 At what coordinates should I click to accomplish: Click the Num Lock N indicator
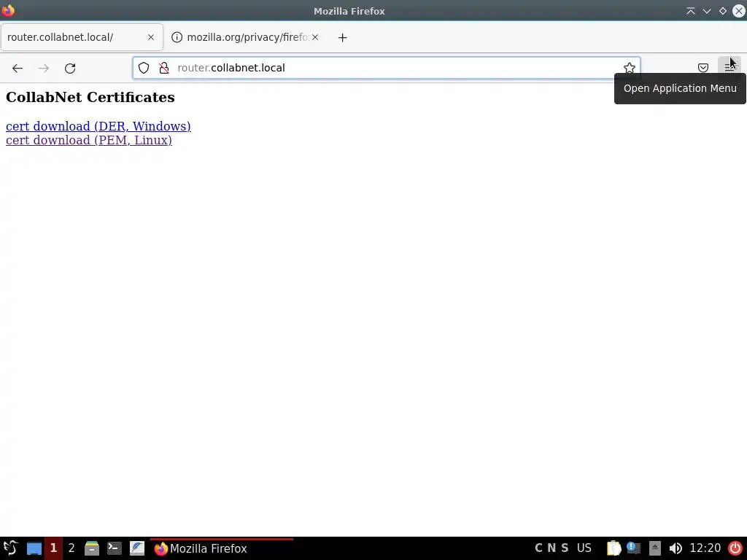point(551,548)
